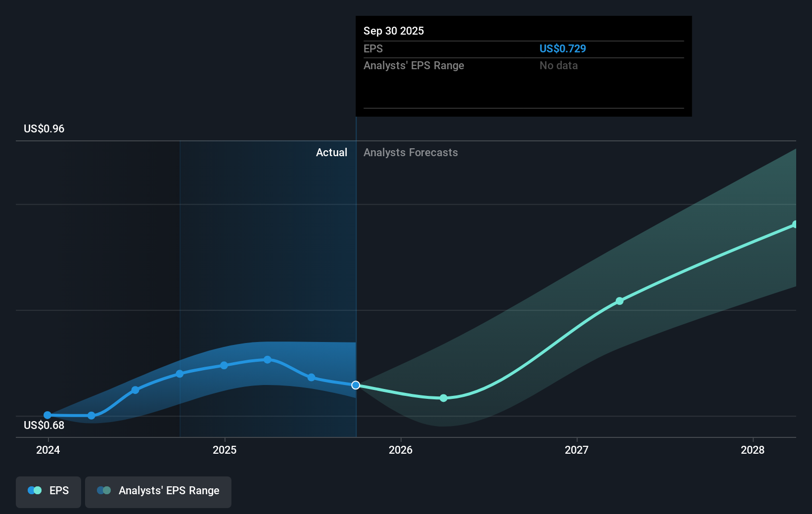Screen dimensions: 812x514
Task: Toggle the Analysts' EPS Range legend series
Action: [158, 492]
